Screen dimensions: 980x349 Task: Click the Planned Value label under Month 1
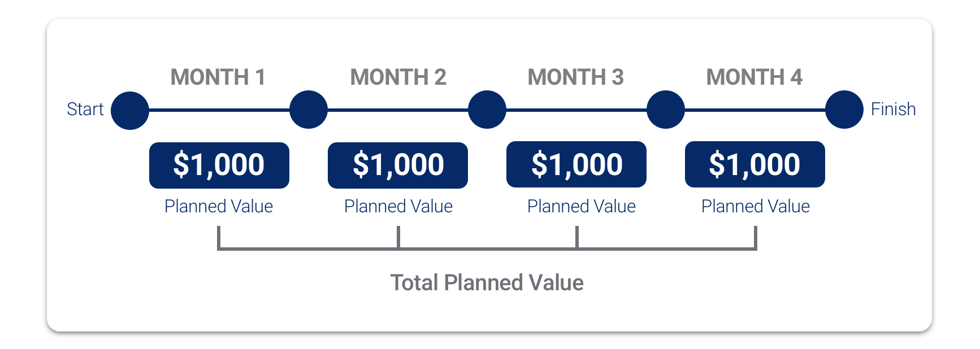(x=219, y=206)
